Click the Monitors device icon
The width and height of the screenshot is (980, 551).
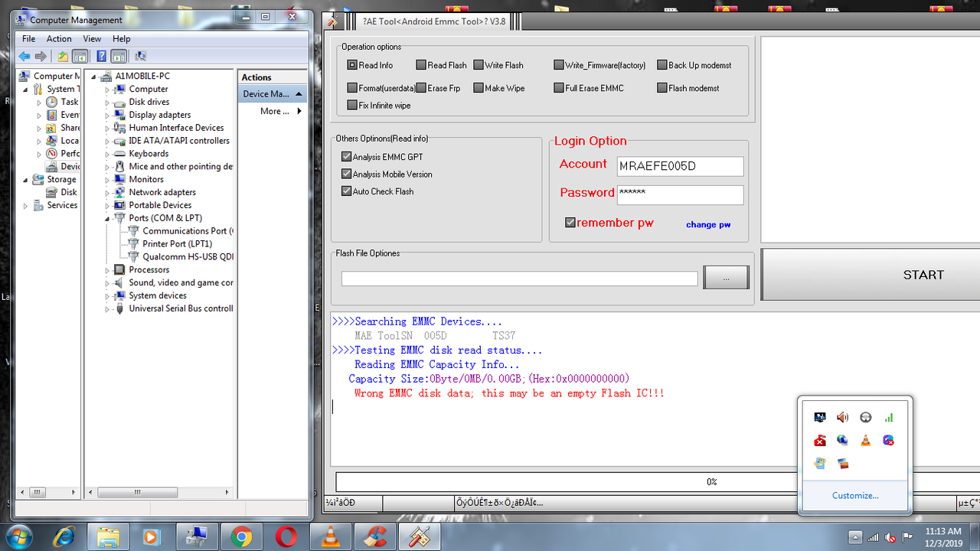pos(120,179)
